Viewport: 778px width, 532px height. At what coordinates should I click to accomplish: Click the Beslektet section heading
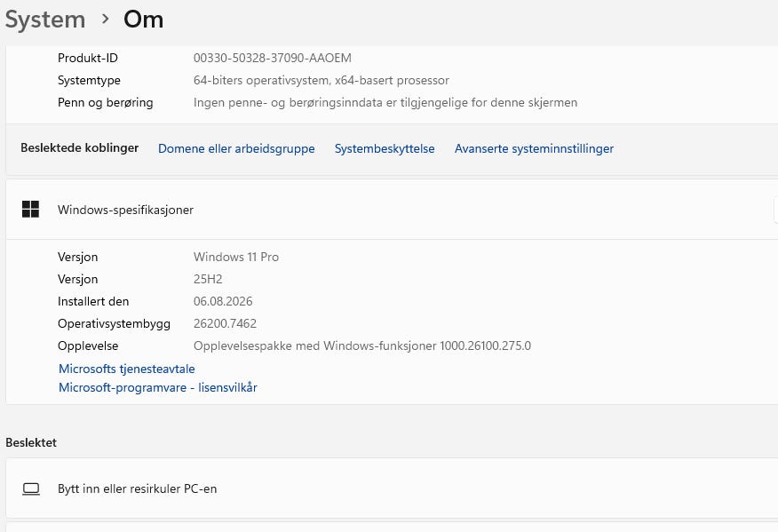click(31, 442)
